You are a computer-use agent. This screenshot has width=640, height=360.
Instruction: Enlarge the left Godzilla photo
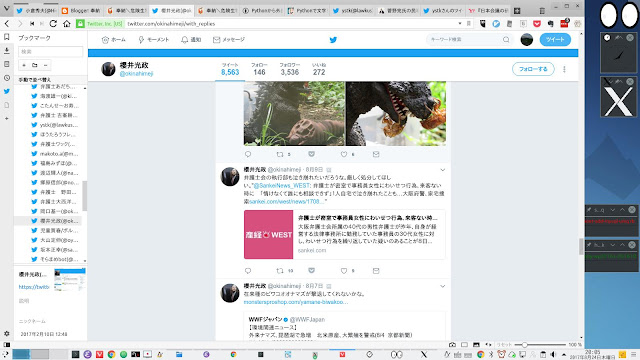[x=294, y=113]
